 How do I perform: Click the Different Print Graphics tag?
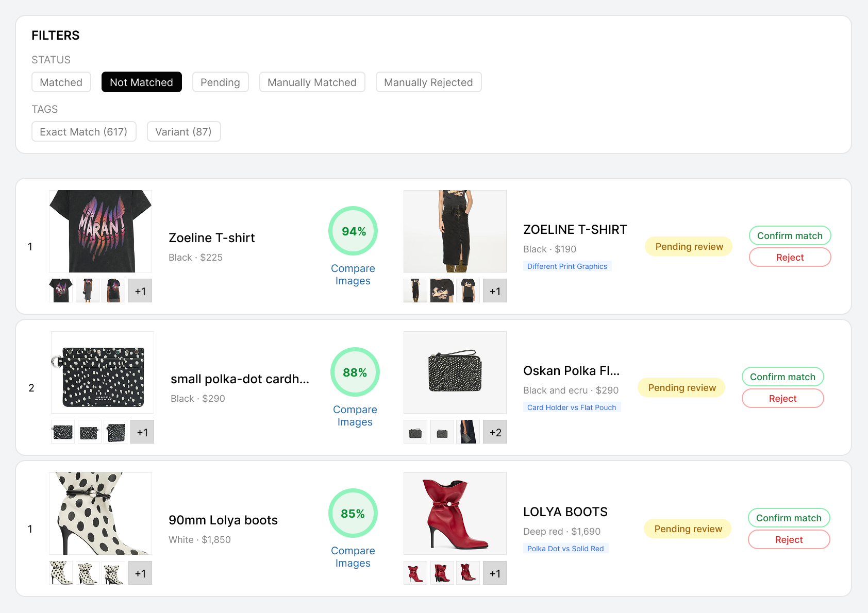(x=567, y=266)
